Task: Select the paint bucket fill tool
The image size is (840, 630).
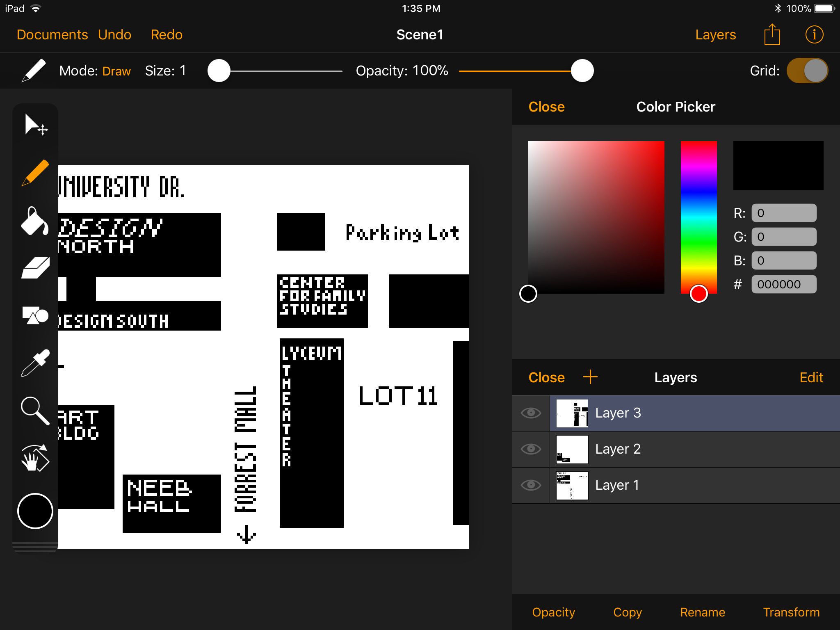Action: coord(34,221)
